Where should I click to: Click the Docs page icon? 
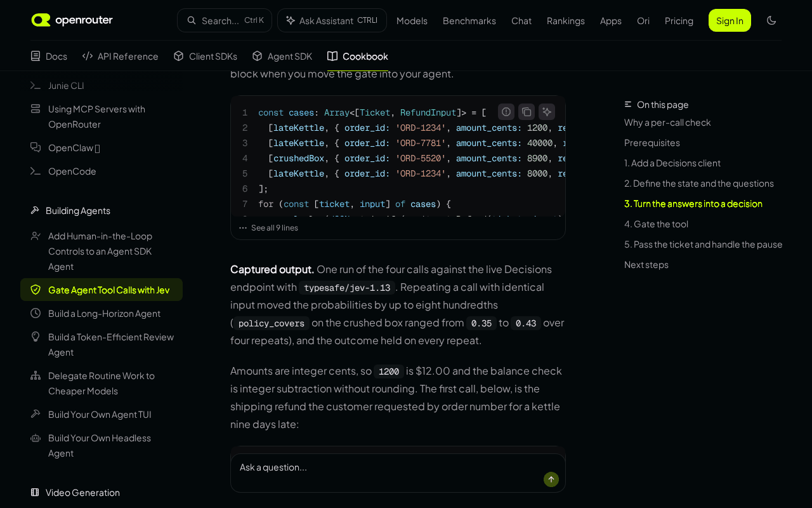(x=36, y=56)
